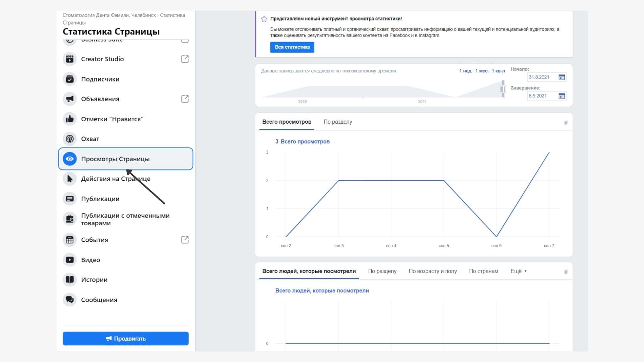This screenshot has height=362, width=644.
Task: Switch to По разделу tab in views chart
Action: click(x=338, y=122)
